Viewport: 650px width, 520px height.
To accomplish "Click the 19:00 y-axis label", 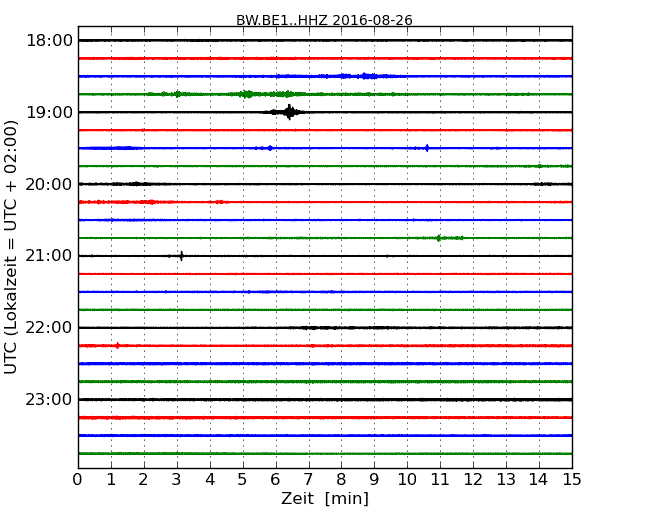I will click(49, 112).
